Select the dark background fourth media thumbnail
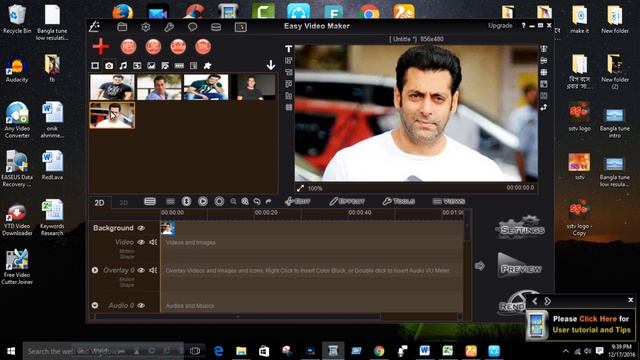This screenshot has height=360, width=640. point(253,87)
